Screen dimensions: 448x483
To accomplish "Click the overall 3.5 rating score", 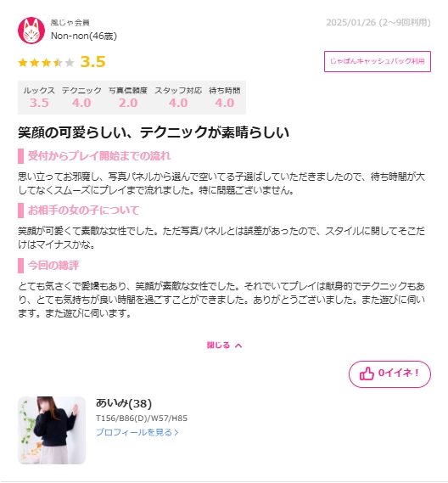I will (x=92, y=62).
